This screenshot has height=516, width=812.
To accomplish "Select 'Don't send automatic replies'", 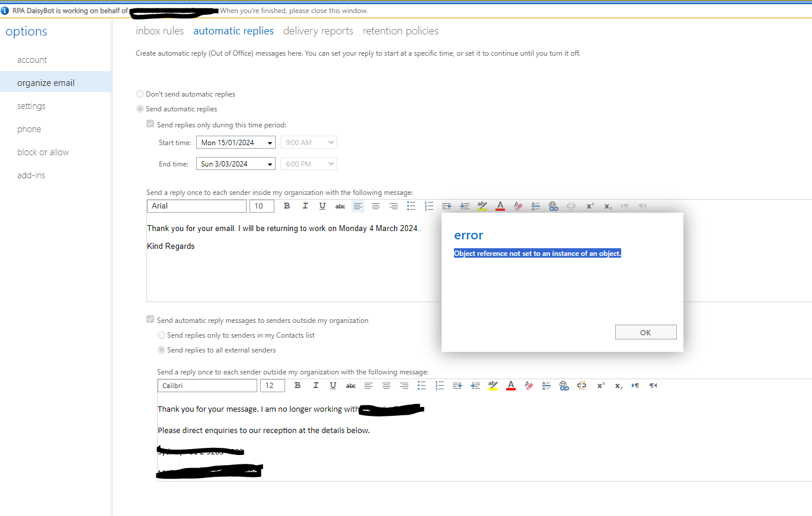I will click(x=140, y=94).
